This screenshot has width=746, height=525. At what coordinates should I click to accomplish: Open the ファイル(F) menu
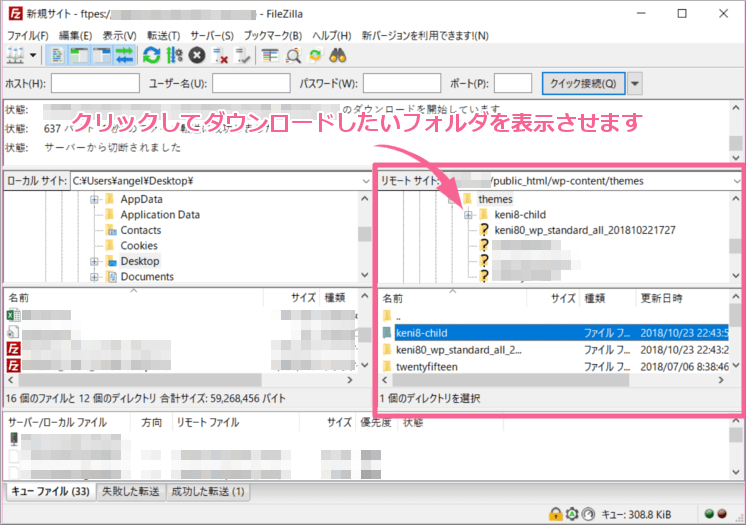(28, 36)
